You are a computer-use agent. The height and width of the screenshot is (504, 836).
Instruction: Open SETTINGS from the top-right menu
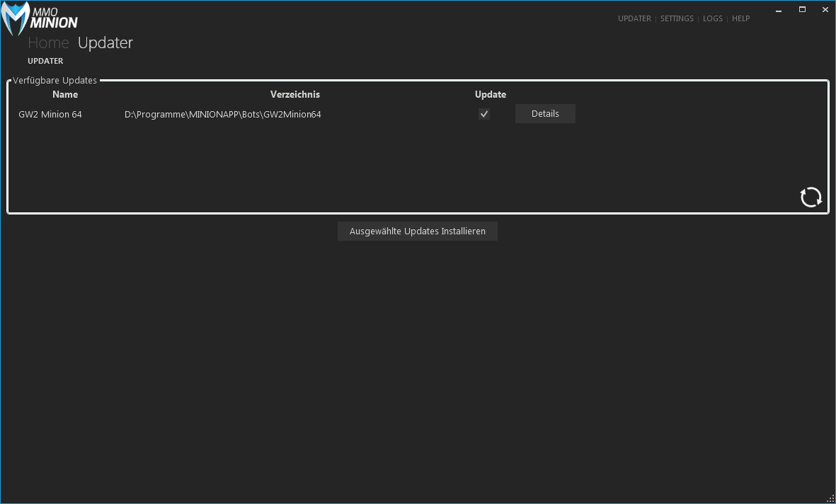pos(677,18)
